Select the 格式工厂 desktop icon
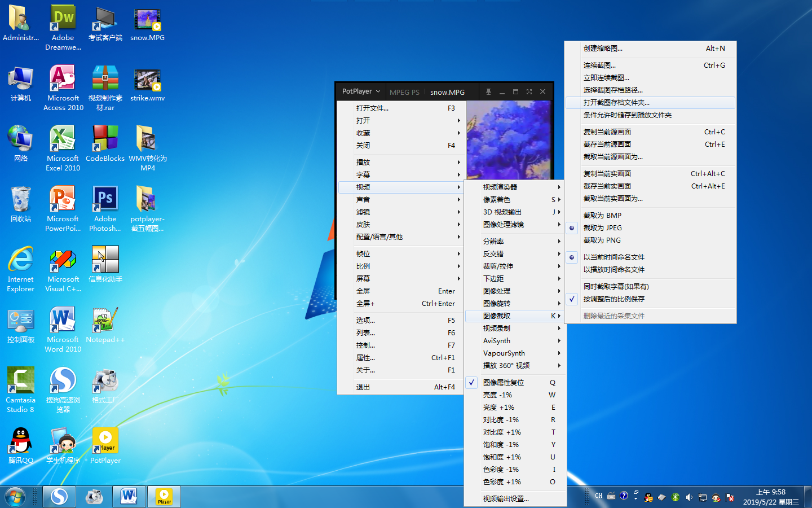812x508 pixels. coord(105,386)
